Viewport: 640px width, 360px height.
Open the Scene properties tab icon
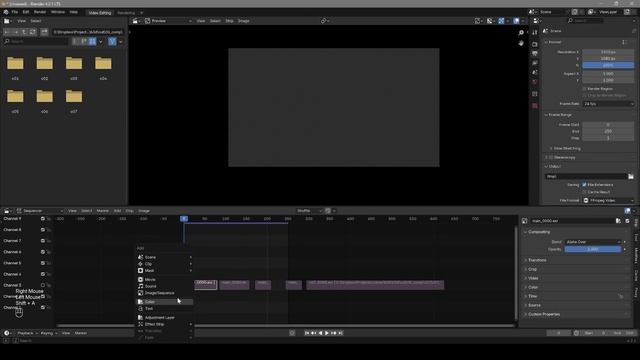point(535,72)
